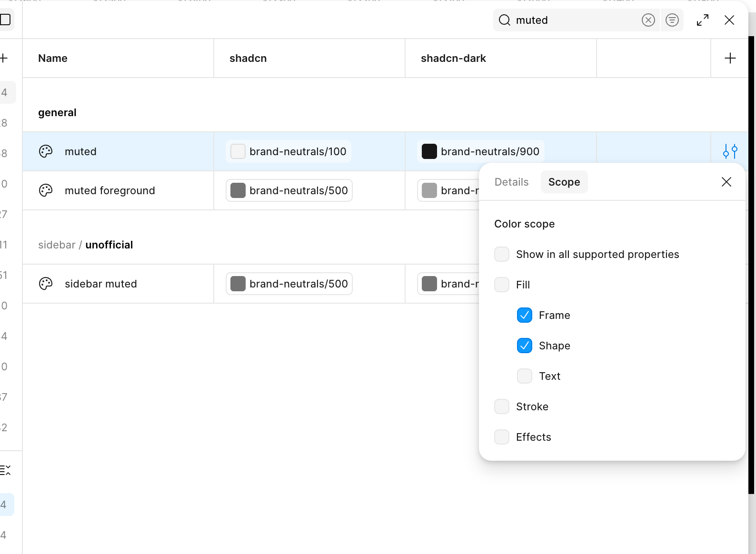Click the shadcn-dark column header

pos(453,58)
